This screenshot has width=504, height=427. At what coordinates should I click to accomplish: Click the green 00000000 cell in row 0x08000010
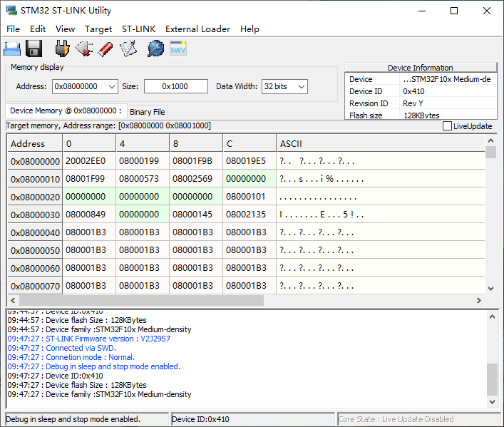click(x=249, y=179)
